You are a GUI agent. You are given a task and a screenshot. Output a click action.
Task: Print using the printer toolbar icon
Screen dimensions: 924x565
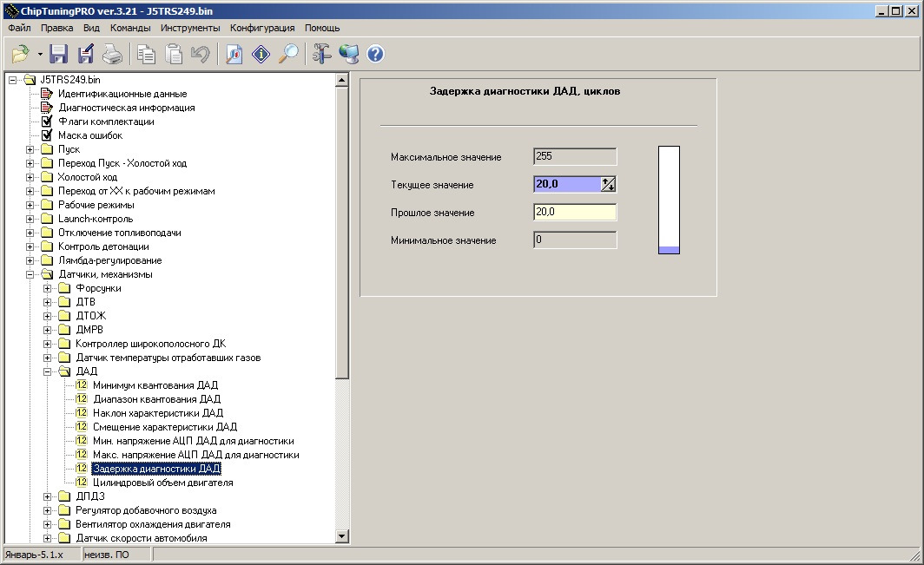(112, 54)
